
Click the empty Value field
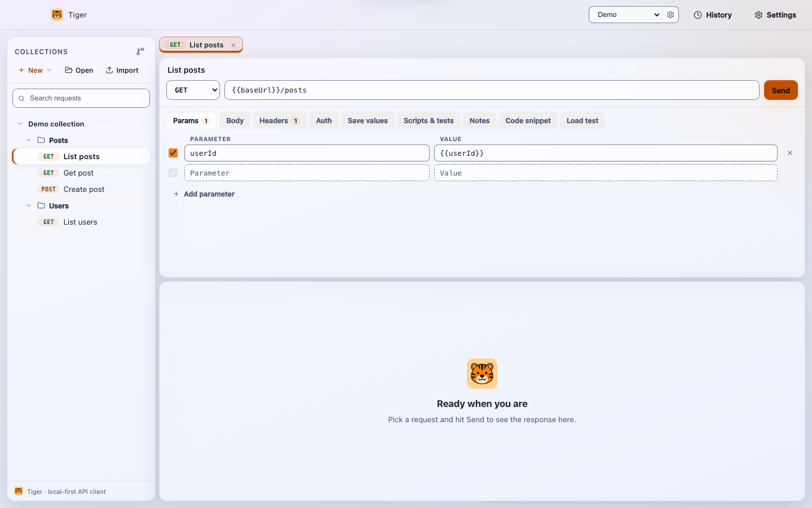pyautogui.click(x=606, y=173)
